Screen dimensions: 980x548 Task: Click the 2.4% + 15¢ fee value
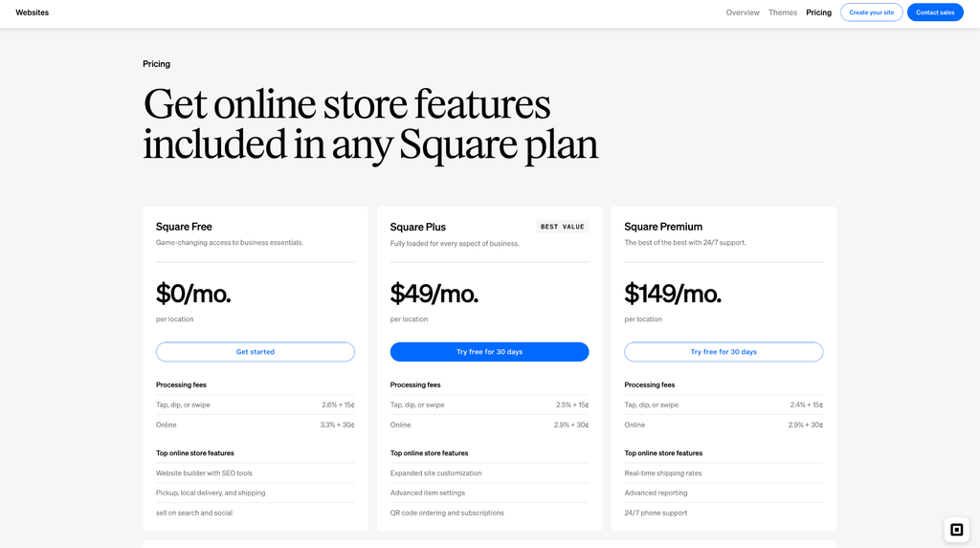(806, 405)
